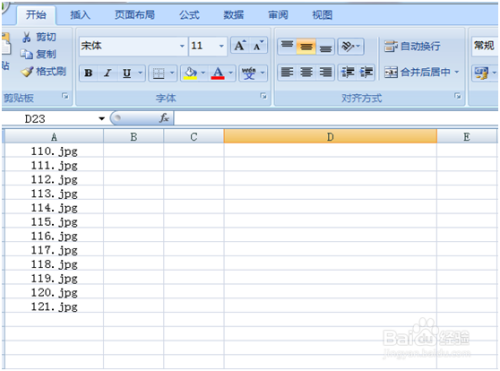
Task: Open the font name 宋体 dropdown
Action: [182, 46]
